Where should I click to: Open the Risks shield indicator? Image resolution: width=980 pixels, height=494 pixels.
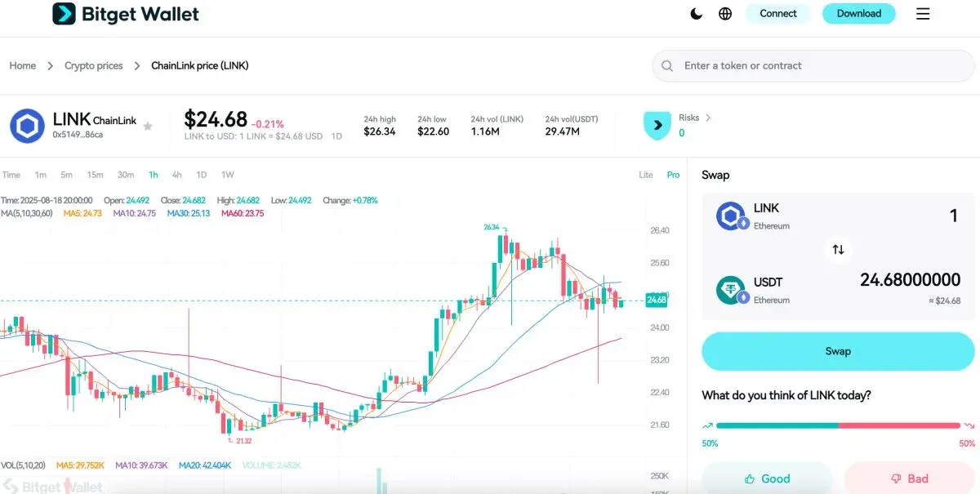(x=657, y=125)
